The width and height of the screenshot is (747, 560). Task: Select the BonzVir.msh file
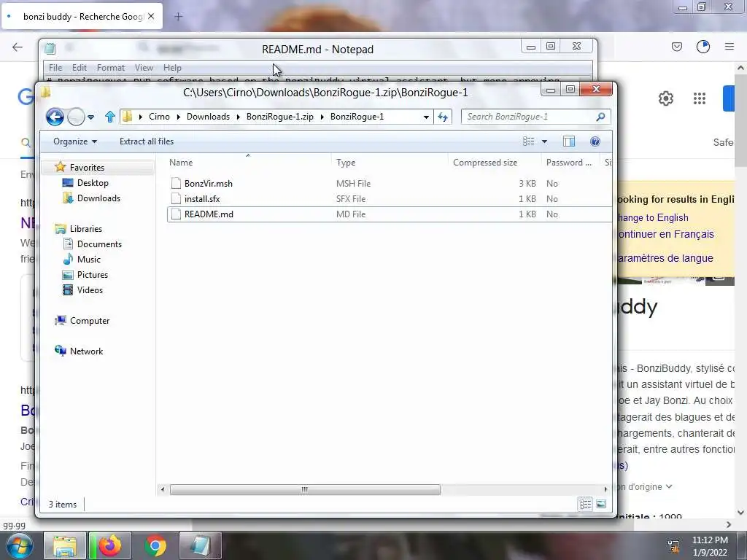pyautogui.click(x=208, y=184)
